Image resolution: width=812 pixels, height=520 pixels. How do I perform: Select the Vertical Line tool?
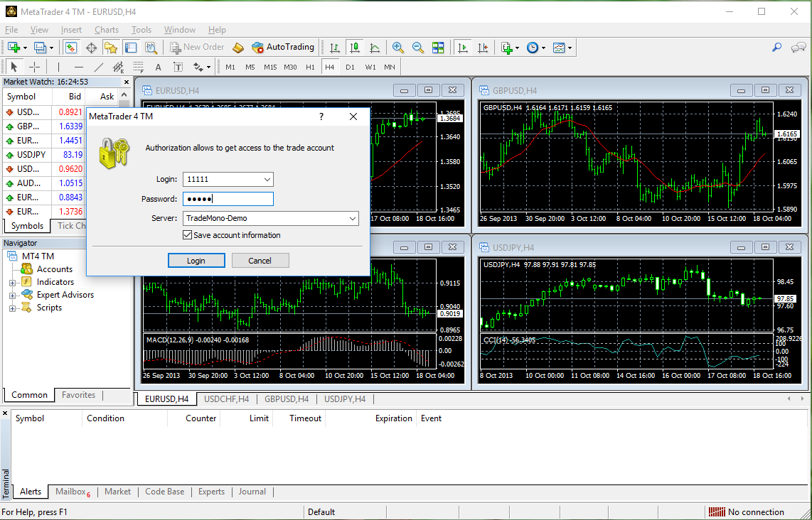click(x=58, y=67)
